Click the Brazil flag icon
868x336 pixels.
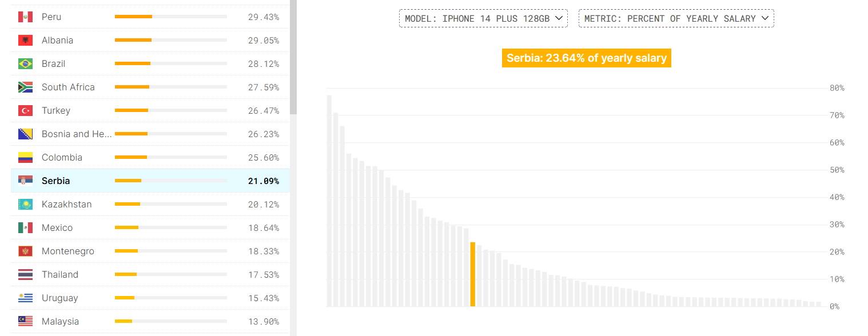[25, 63]
